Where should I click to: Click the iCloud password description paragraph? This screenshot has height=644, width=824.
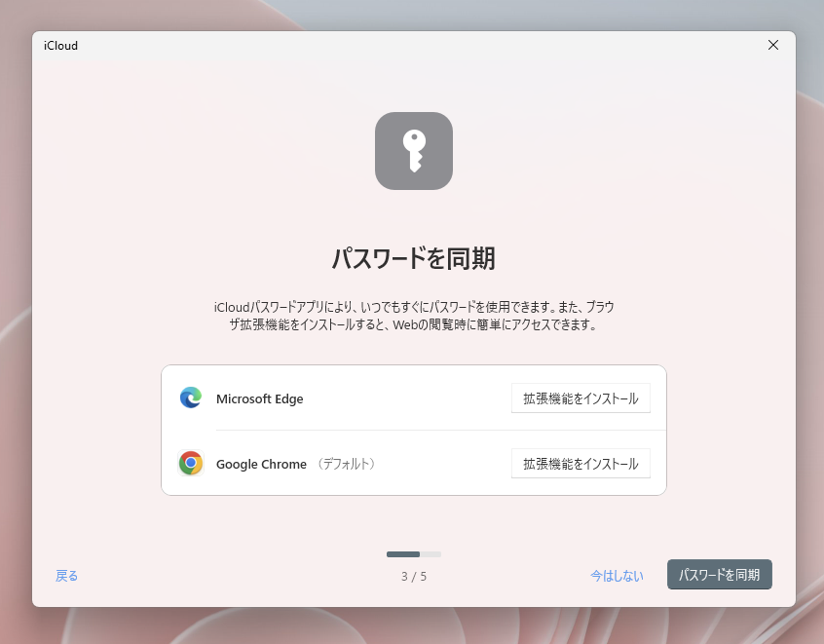pyautogui.click(x=414, y=316)
